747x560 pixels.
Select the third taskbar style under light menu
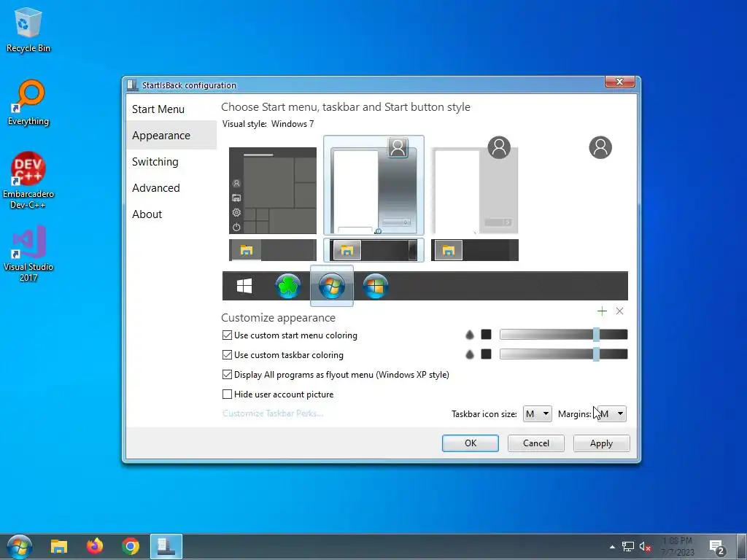(x=474, y=250)
